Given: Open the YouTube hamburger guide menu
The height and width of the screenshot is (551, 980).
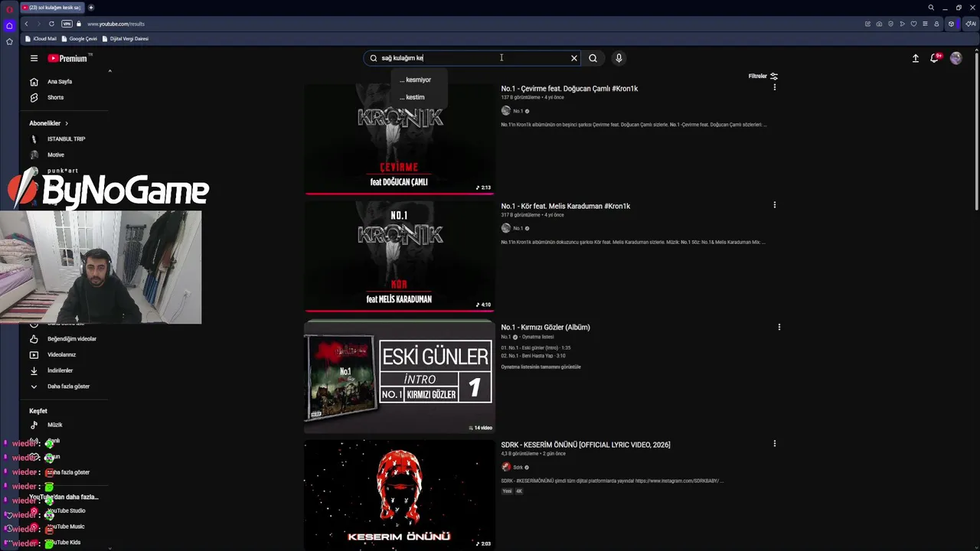Looking at the screenshot, I should (34, 58).
